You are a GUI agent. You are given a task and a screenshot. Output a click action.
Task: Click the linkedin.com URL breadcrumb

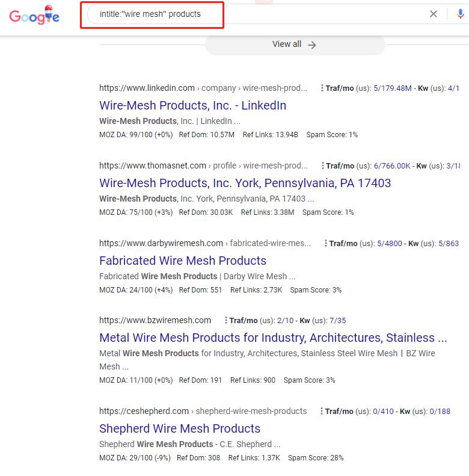click(203, 88)
